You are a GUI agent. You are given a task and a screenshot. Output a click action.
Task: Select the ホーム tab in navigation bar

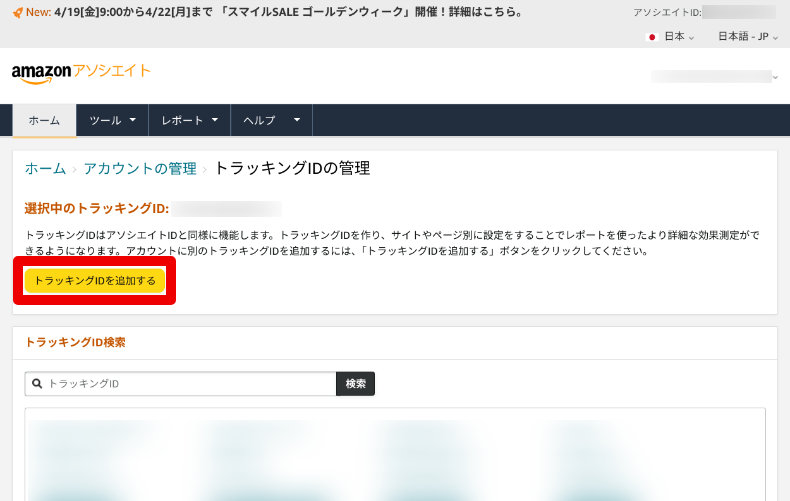pos(44,120)
